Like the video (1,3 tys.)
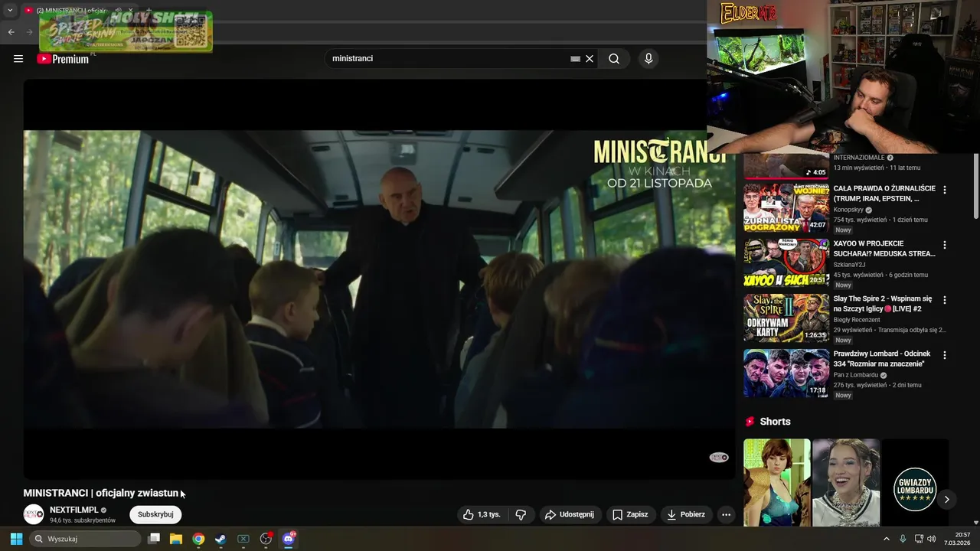The width and height of the screenshot is (980, 551). point(482,515)
